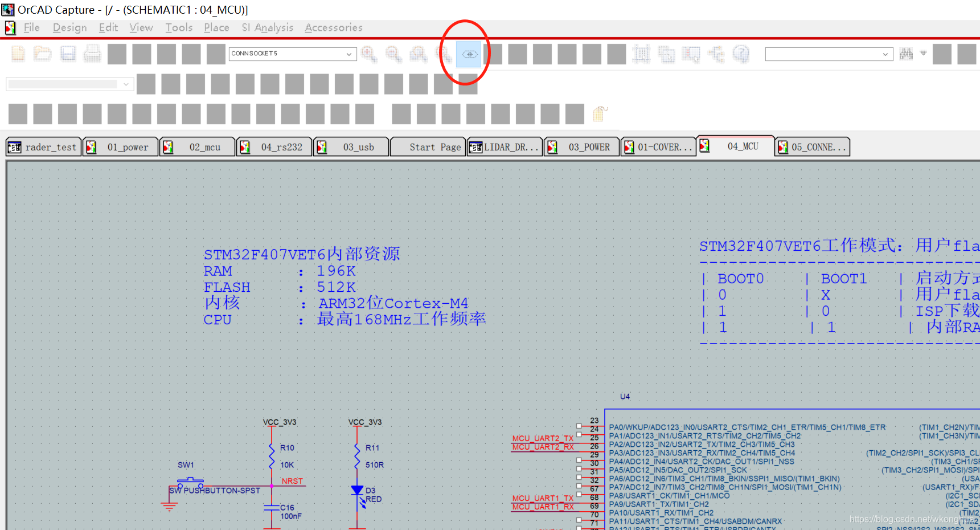Viewport: 980px width, 530px height.
Task: Zoom out with the minus magnifier icon
Action: click(393, 54)
